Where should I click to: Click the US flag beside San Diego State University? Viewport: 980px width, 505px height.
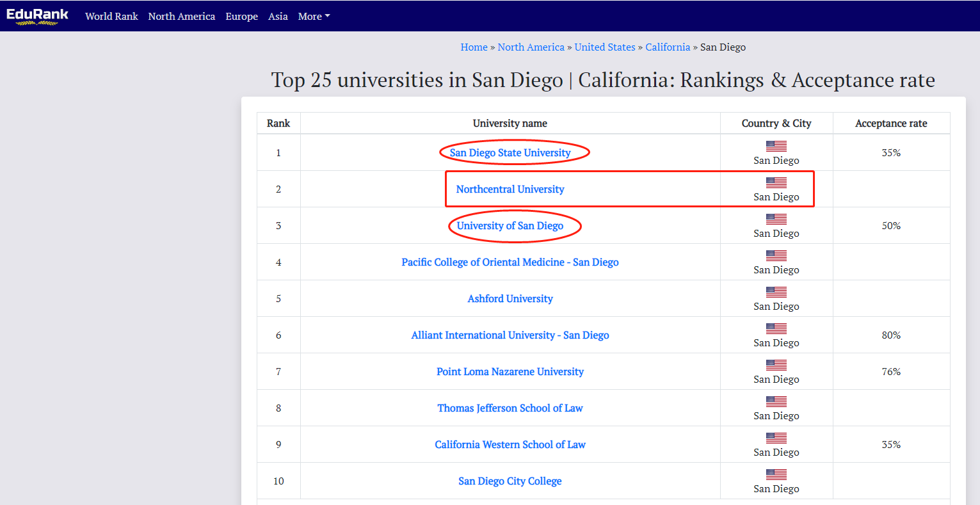[776, 145]
